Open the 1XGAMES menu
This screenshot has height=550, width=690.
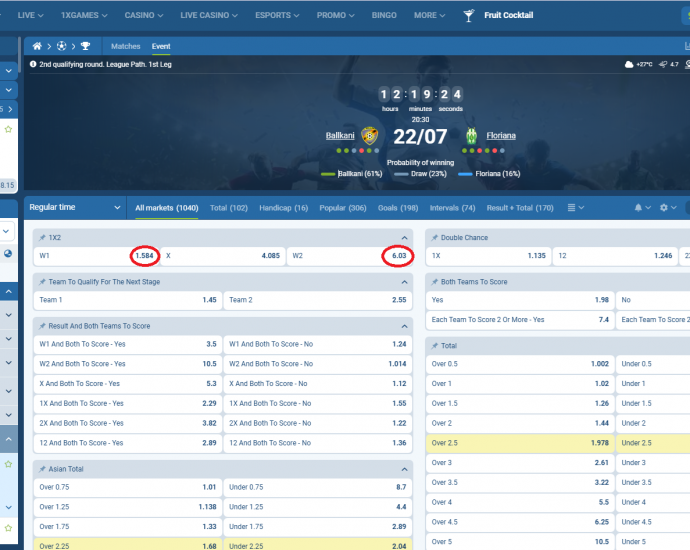coord(84,15)
